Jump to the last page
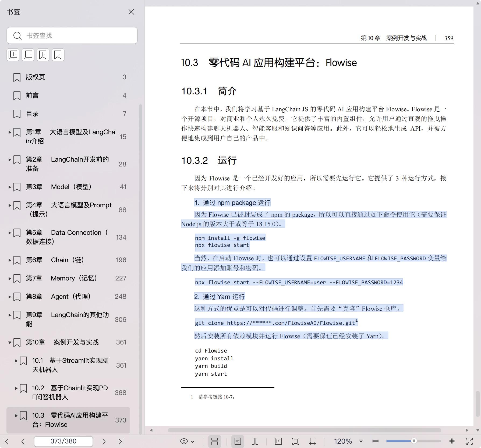This screenshot has width=481, height=448. tap(121, 441)
